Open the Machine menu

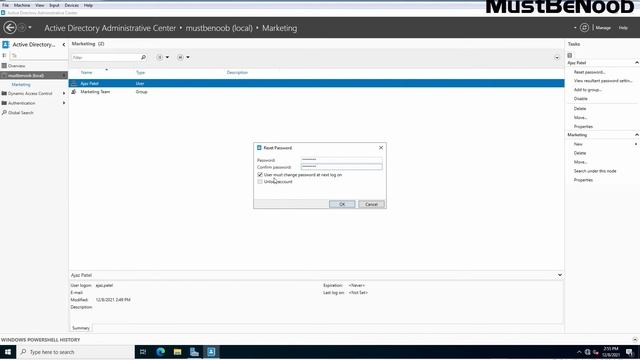[22, 5]
